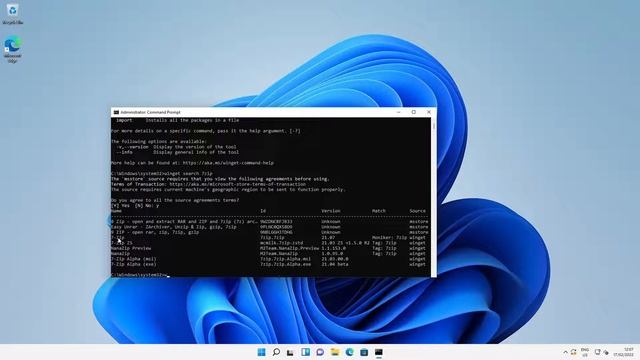Click the '21.04 beta' version text
Screen dimensions: 640x360
coord(335,264)
